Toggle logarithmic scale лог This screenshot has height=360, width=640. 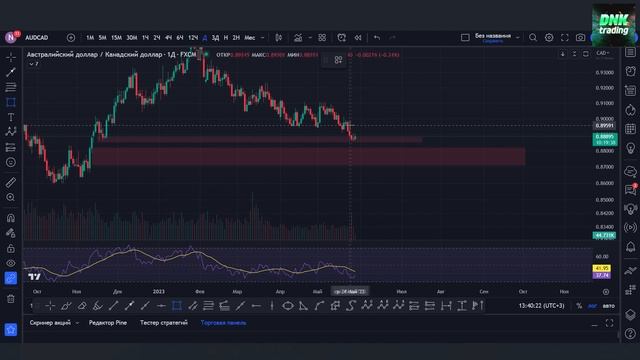click(x=592, y=306)
